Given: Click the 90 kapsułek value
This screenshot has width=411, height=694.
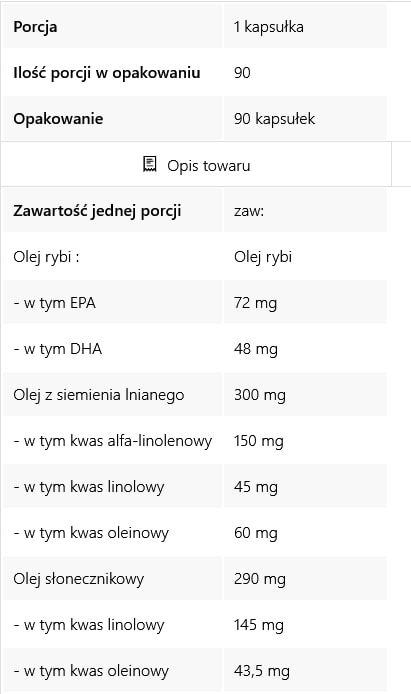Looking at the screenshot, I should (274, 119).
